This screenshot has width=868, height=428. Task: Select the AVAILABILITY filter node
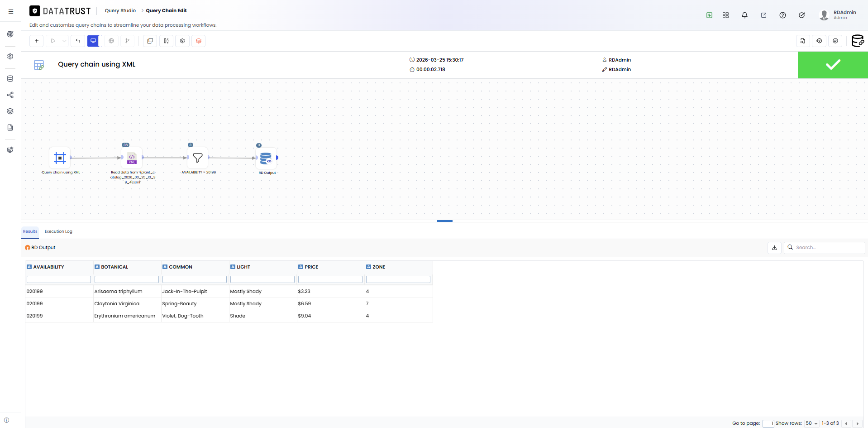[x=198, y=158]
